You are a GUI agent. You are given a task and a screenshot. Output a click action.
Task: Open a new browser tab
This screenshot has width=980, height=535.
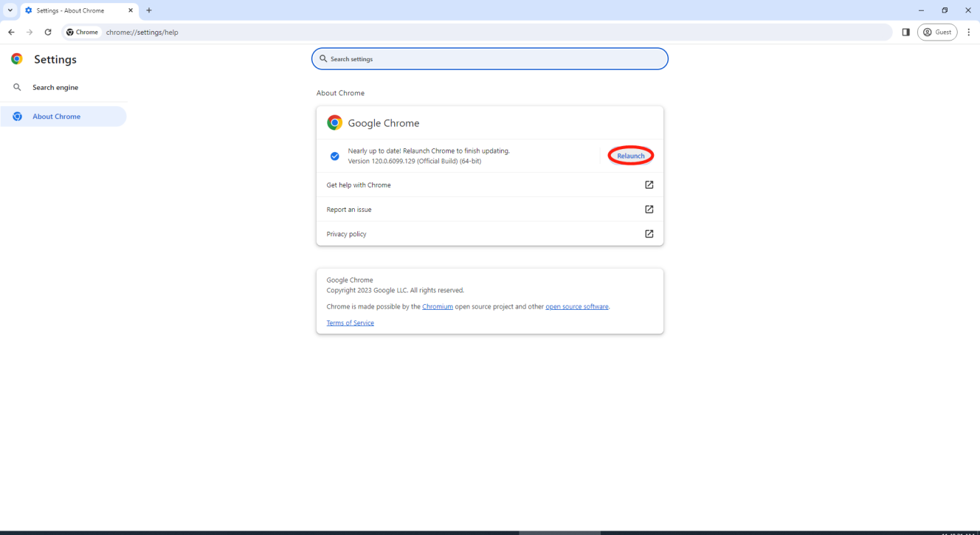click(x=149, y=10)
